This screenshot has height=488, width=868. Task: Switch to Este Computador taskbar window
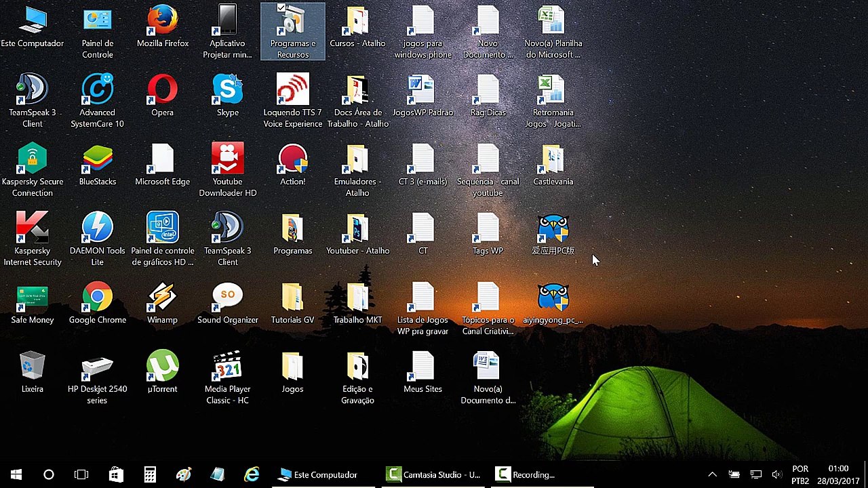point(323,474)
